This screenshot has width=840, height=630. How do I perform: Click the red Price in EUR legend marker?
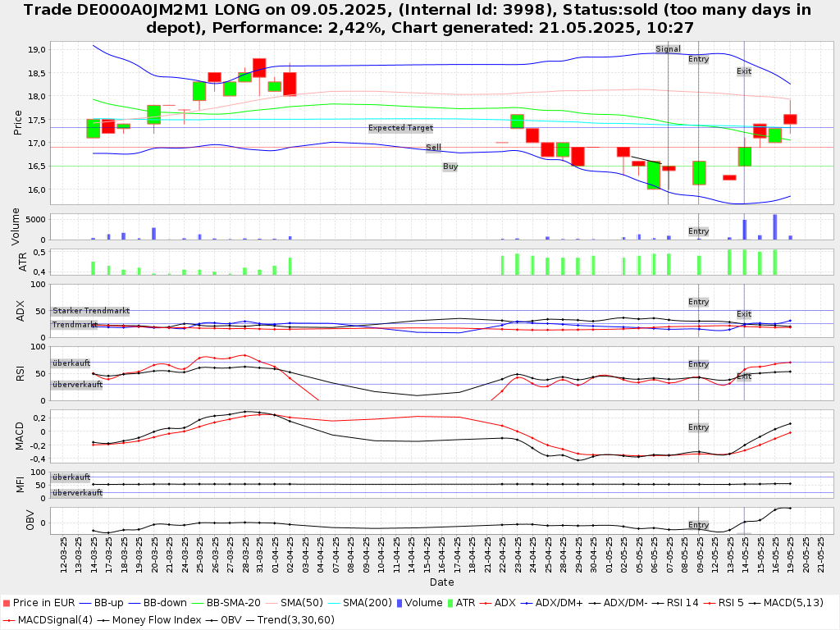pos(7,603)
